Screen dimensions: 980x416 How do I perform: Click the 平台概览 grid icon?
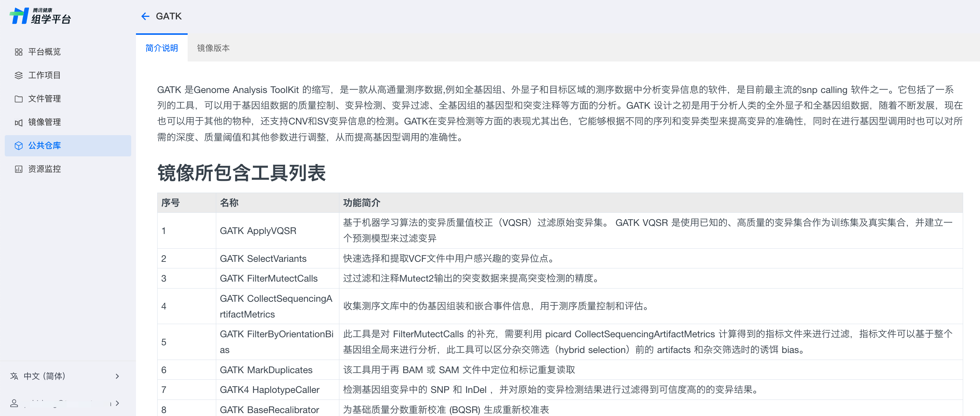click(x=19, y=52)
